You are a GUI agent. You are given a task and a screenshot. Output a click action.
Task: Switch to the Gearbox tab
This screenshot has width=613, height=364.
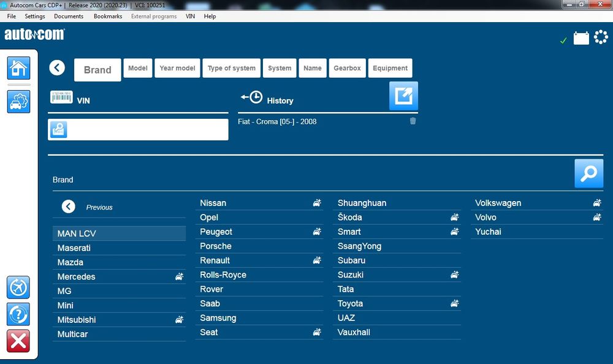347,68
